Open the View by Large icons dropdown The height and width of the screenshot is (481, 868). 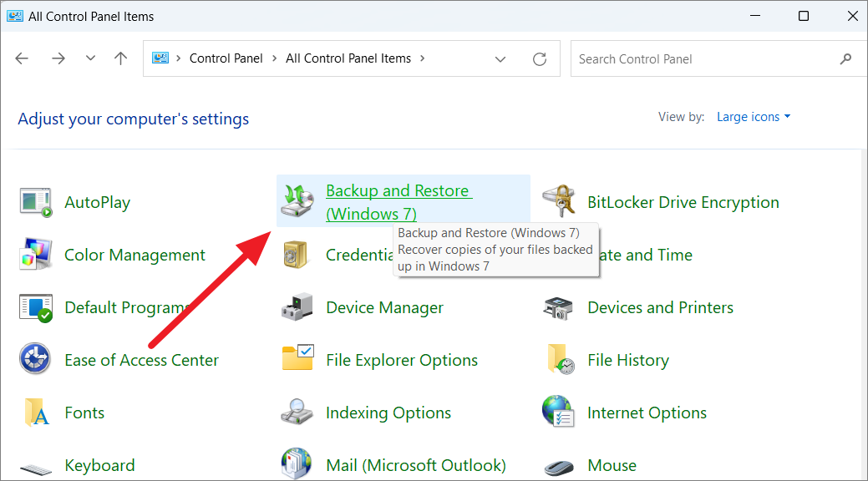[x=754, y=117]
